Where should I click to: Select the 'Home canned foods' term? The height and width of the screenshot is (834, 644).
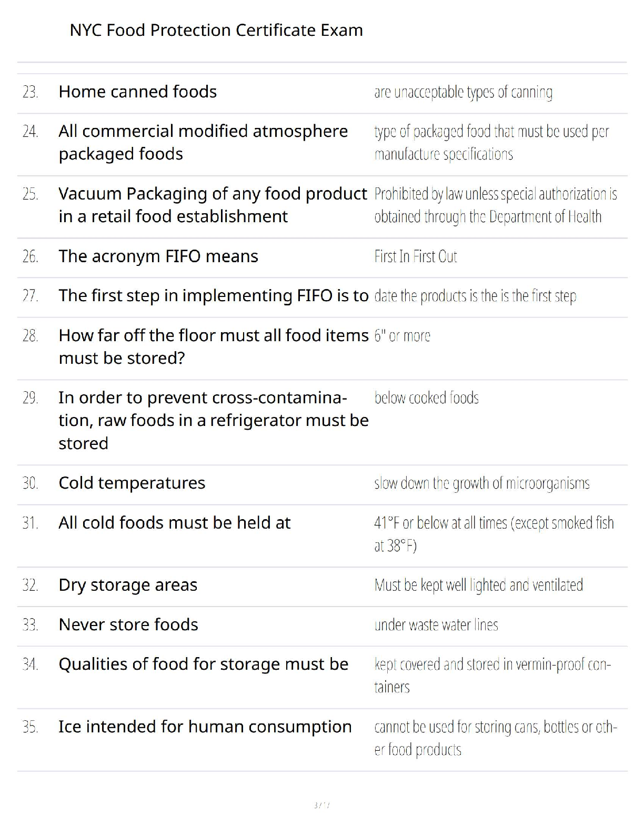(137, 92)
